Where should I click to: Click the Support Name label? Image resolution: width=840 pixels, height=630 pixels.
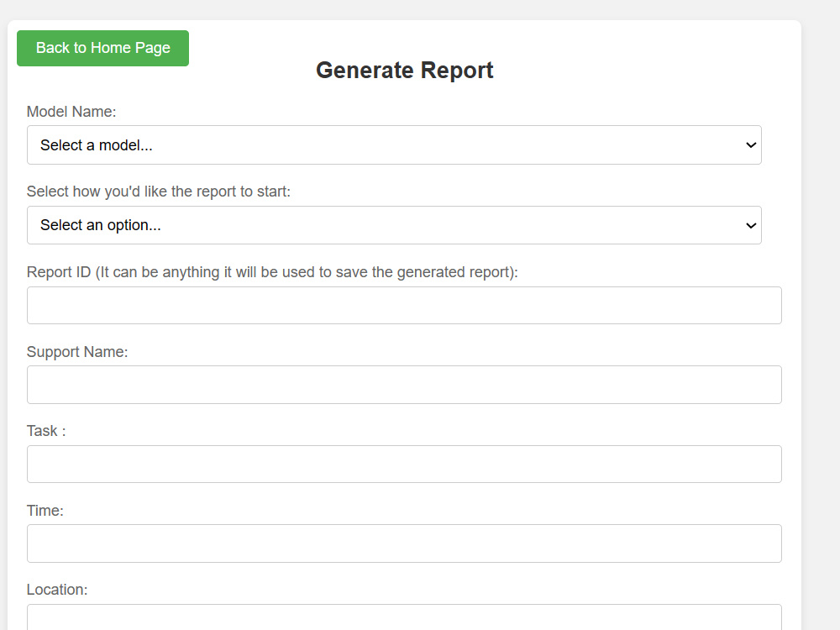[77, 351]
